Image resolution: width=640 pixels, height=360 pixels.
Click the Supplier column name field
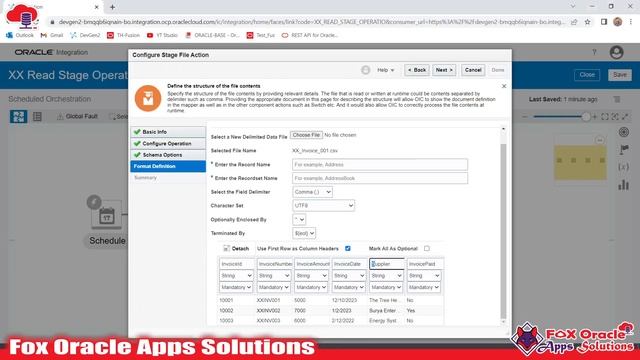pyautogui.click(x=387, y=264)
